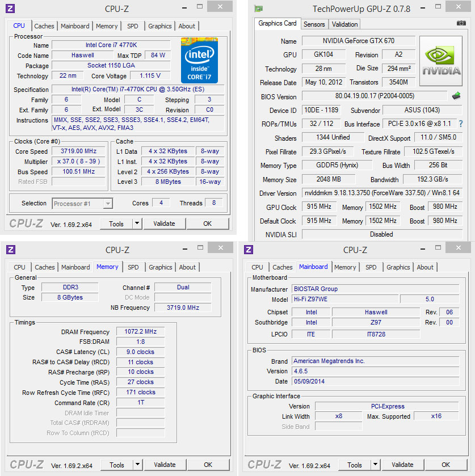Click the purple Z icon of Mainboard window
The width and height of the screenshot is (475, 476).
click(249, 250)
